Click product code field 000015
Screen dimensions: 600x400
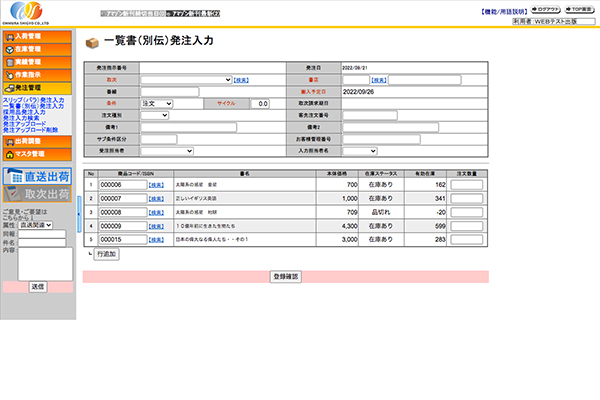pyautogui.click(x=123, y=240)
